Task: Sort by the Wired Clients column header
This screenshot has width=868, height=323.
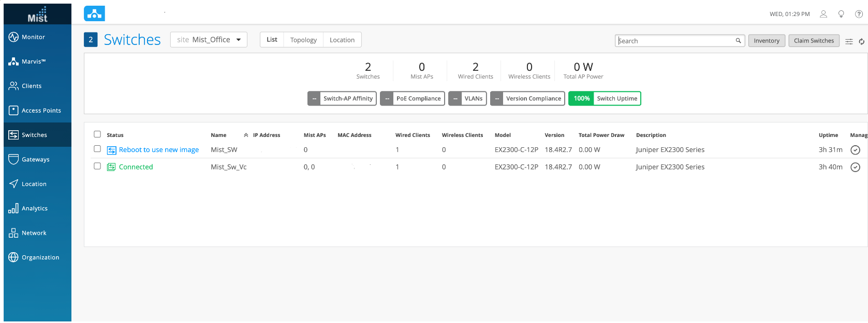Action: [x=413, y=135]
